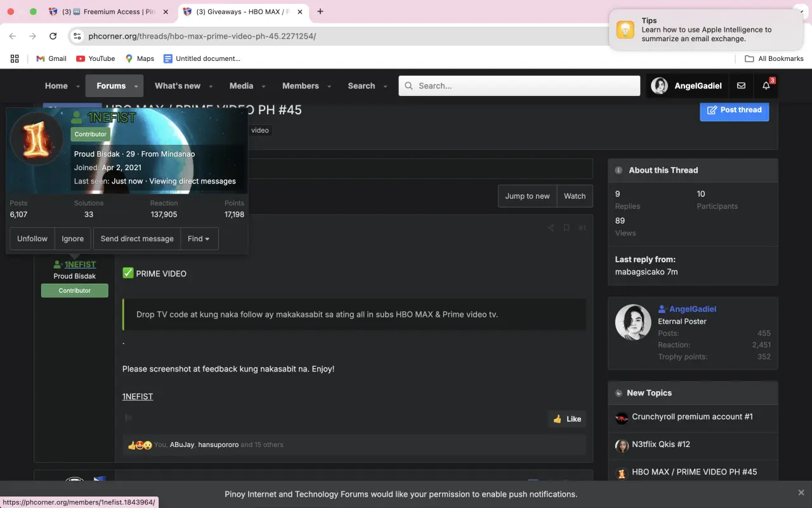Open the Chrome apps grid icon
The image size is (812, 508).
pos(15,58)
